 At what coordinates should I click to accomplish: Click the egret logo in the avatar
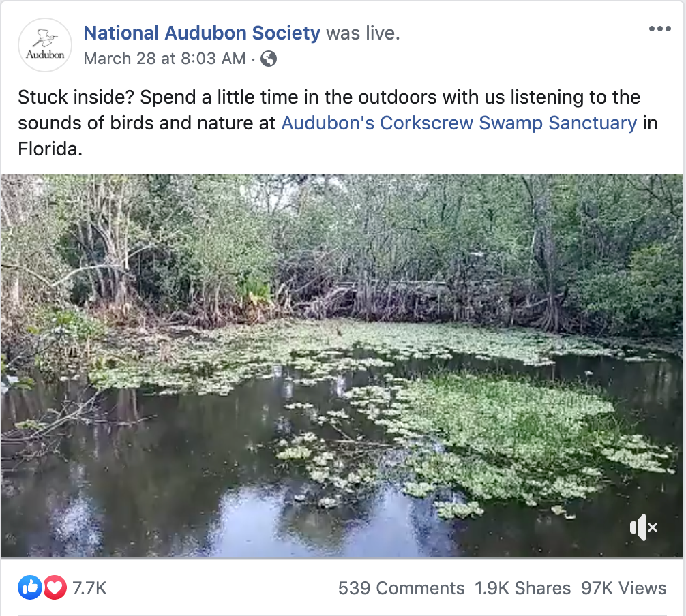pyautogui.click(x=44, y=37)
